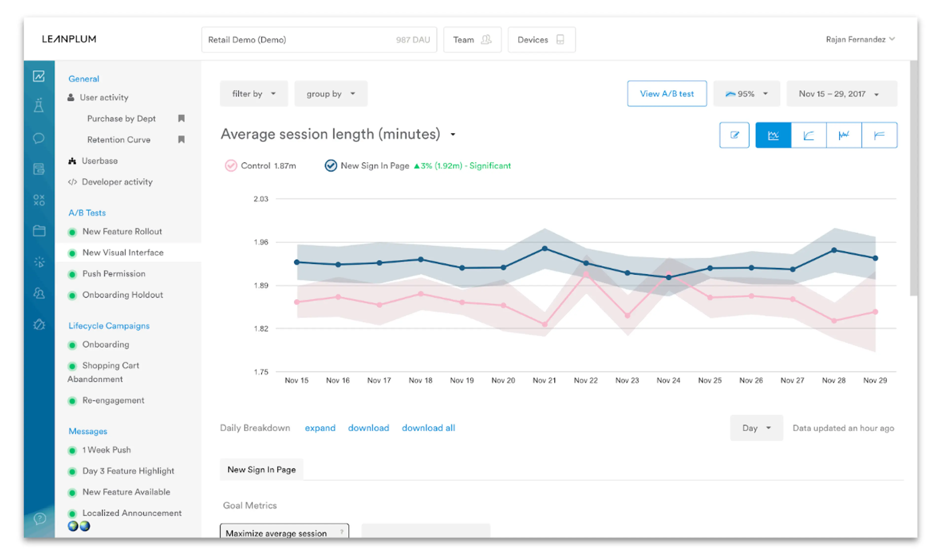Open the Analytics chart icon in sidebar
The height and width of the screenshot is (560, 947).
point(39,76)
